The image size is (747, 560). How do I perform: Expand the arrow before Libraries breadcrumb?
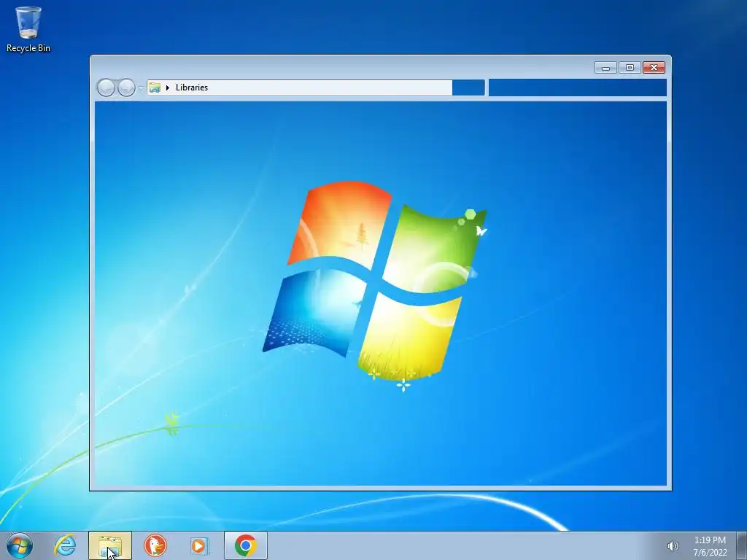coord(168,87)
